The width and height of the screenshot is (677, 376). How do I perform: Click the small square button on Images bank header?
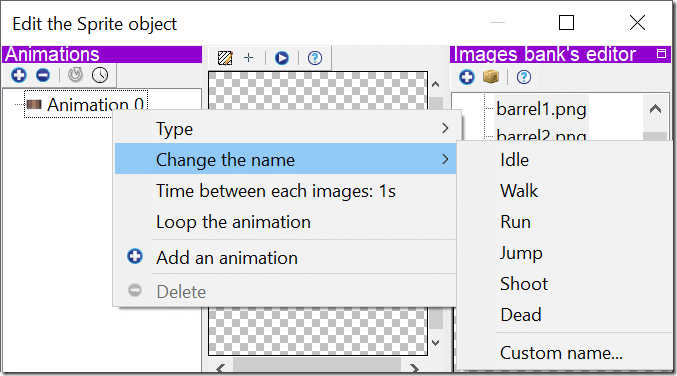coord(661,54)
